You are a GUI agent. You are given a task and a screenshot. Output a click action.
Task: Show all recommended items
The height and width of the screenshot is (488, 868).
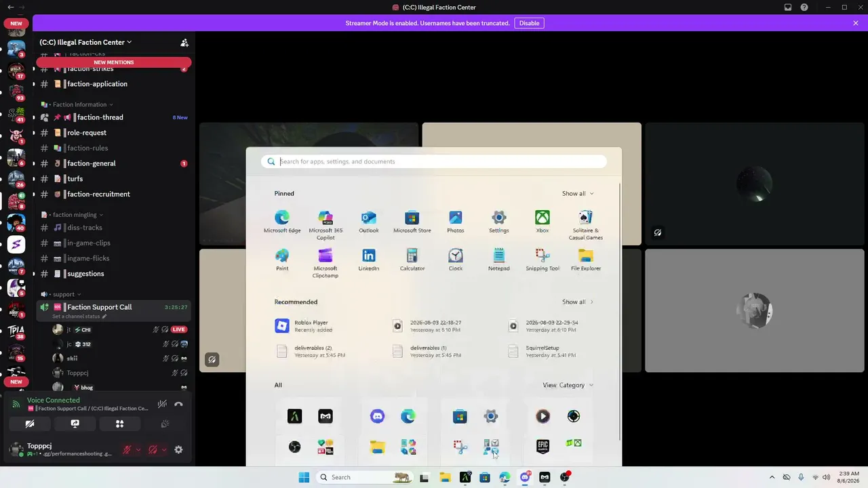578,302
